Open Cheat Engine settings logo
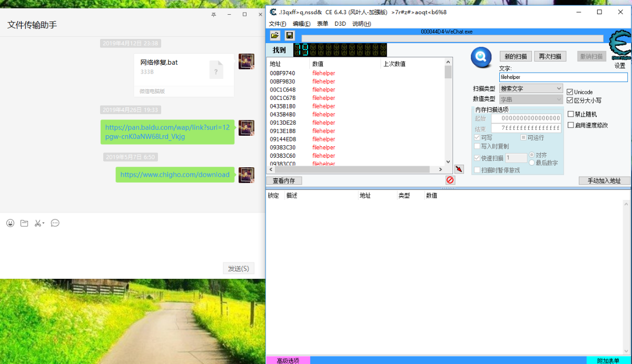Viewport: 632px width, 364px height. click(x=620, y=46)
